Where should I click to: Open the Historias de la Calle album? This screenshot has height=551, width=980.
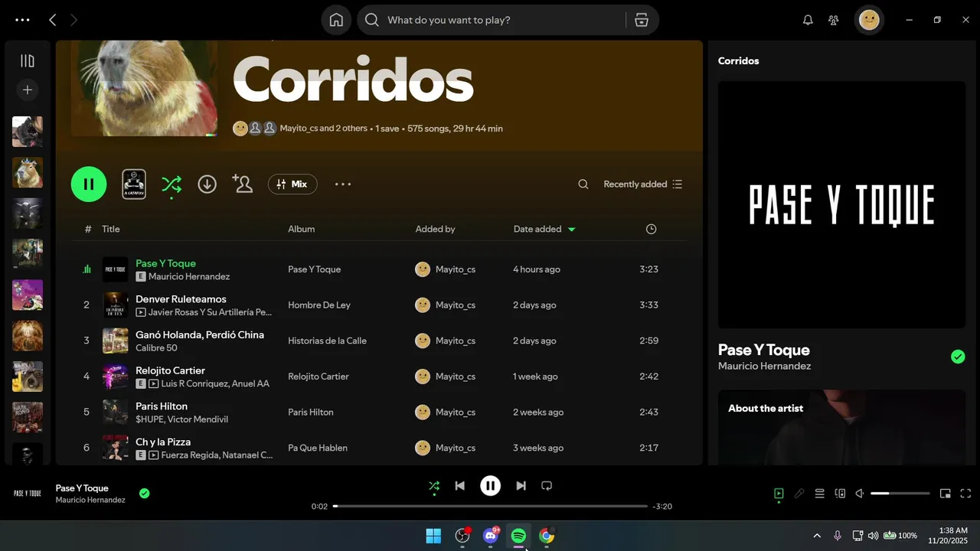coord(327,341)
